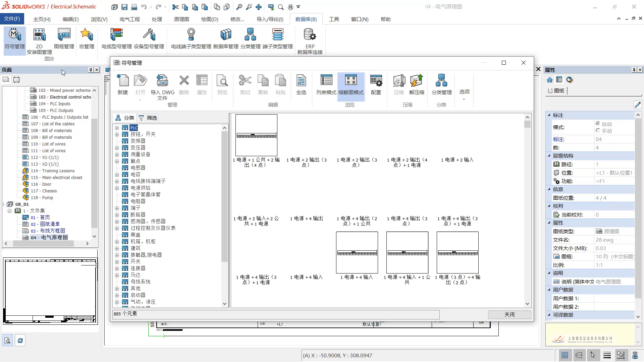Image resolution: width=644 pixels, height=362 pixels.
Task: Open the options (选项) dropdown
Action: point(464,94)
